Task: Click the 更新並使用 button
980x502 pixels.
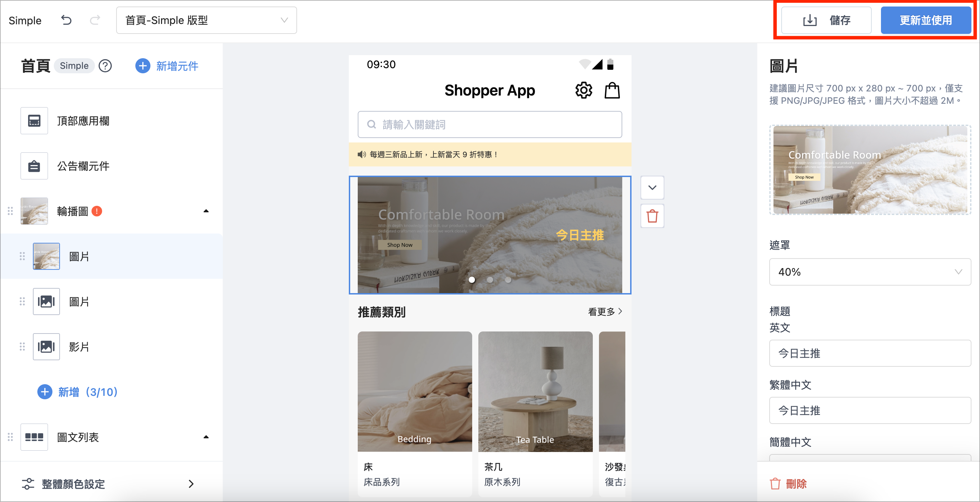Action: 926,20
